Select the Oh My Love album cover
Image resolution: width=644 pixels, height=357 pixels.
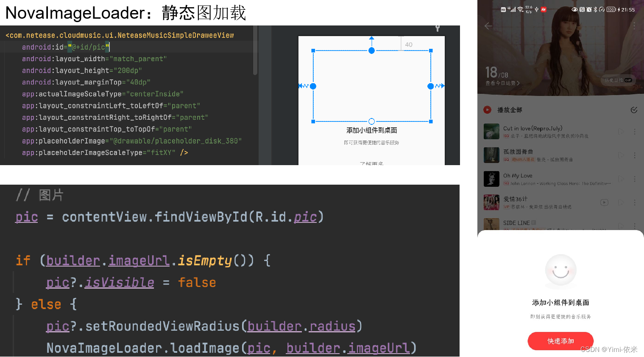point(491,179)
